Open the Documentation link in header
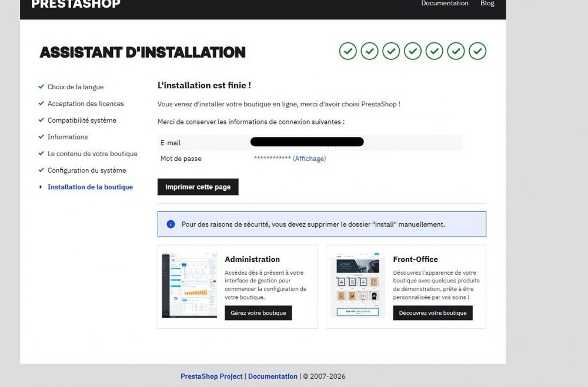The width and height of the screenshot is (588, 387). 445,4
